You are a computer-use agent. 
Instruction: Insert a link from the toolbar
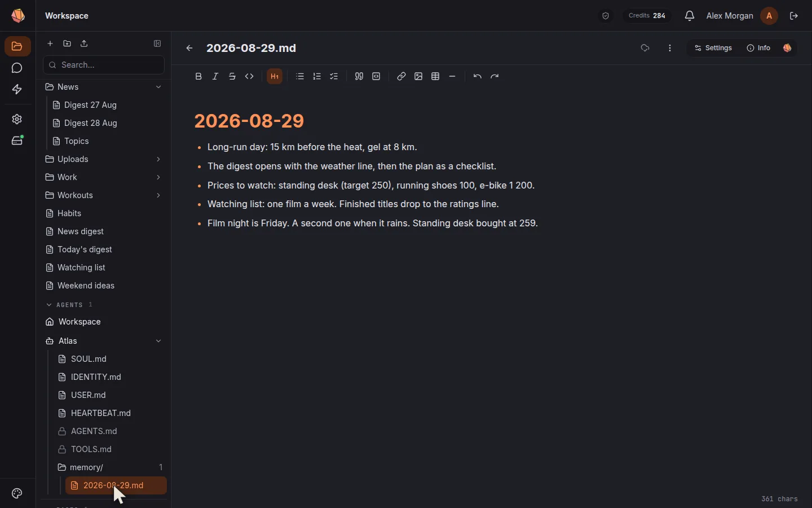pos(401,76)
